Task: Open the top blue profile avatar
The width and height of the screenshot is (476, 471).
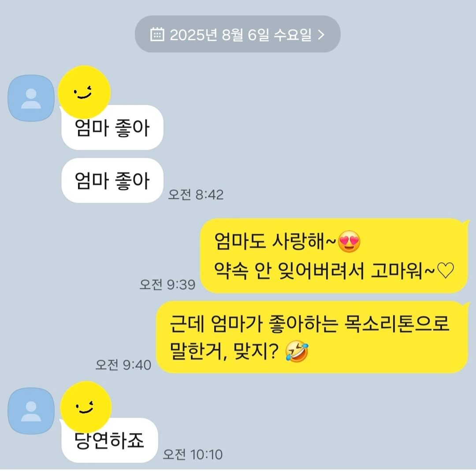Action: click(x=31, y=98)
